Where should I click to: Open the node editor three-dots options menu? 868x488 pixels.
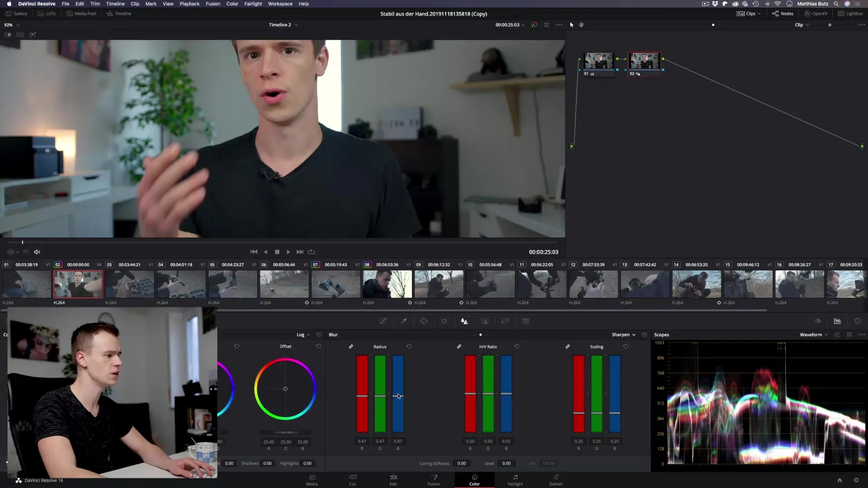point(862,25)
